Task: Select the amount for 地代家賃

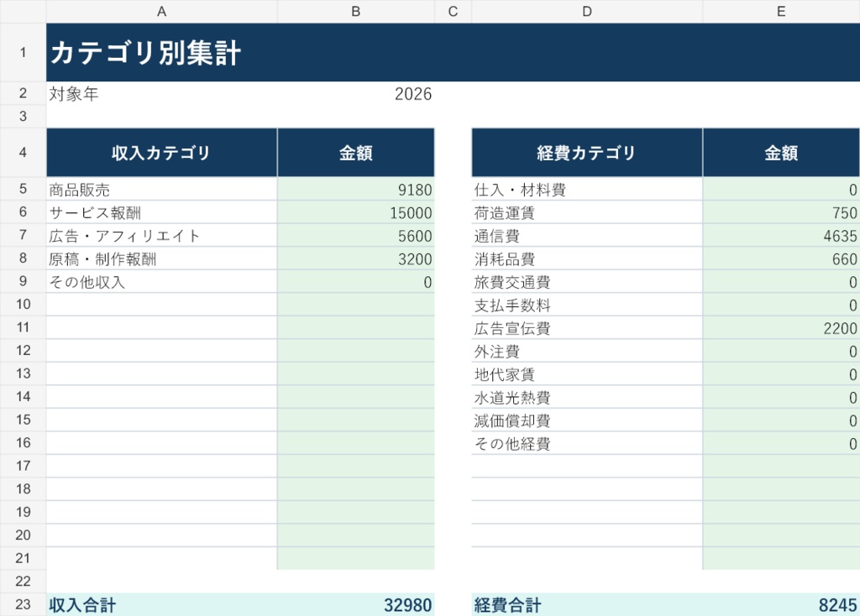Action: point(781,373)
